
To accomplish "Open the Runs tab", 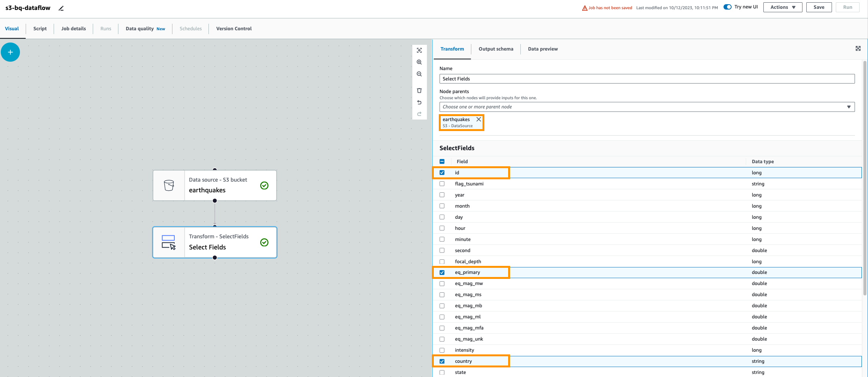I will (x=106, y=29).
